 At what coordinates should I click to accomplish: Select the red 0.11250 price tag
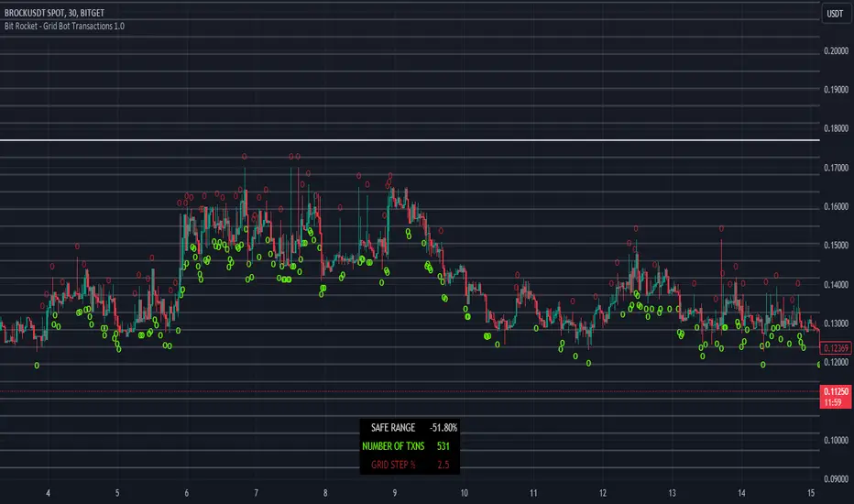835,389
